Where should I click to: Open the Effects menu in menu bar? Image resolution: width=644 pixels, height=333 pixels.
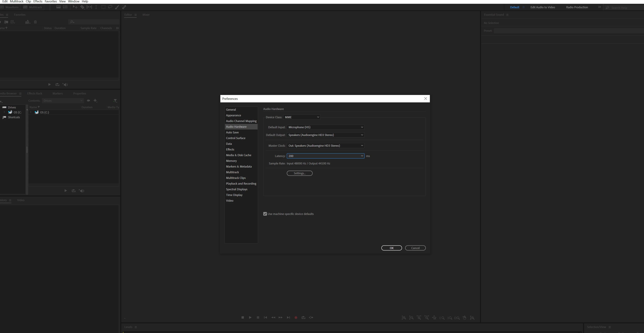click(38, 2)
